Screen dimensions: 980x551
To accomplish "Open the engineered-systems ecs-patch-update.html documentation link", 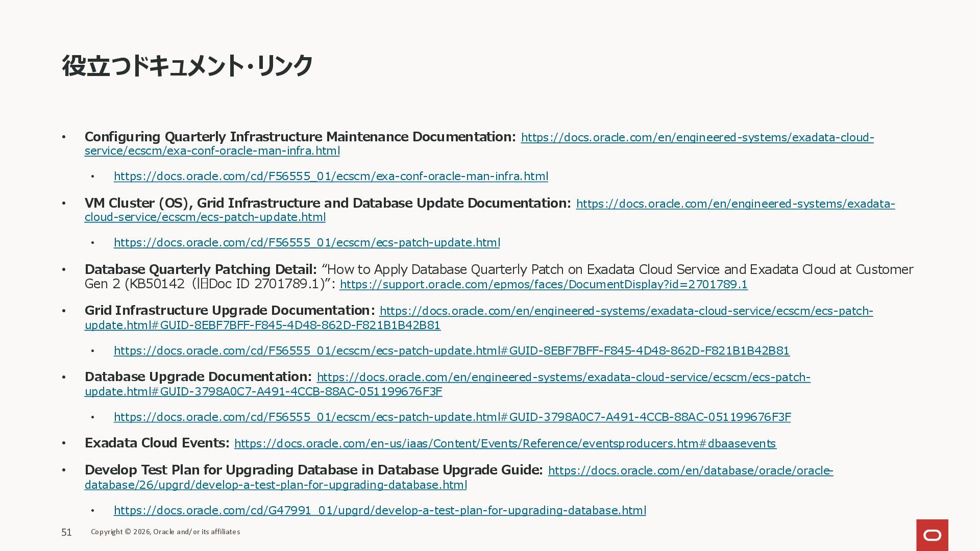I will 735,204.
